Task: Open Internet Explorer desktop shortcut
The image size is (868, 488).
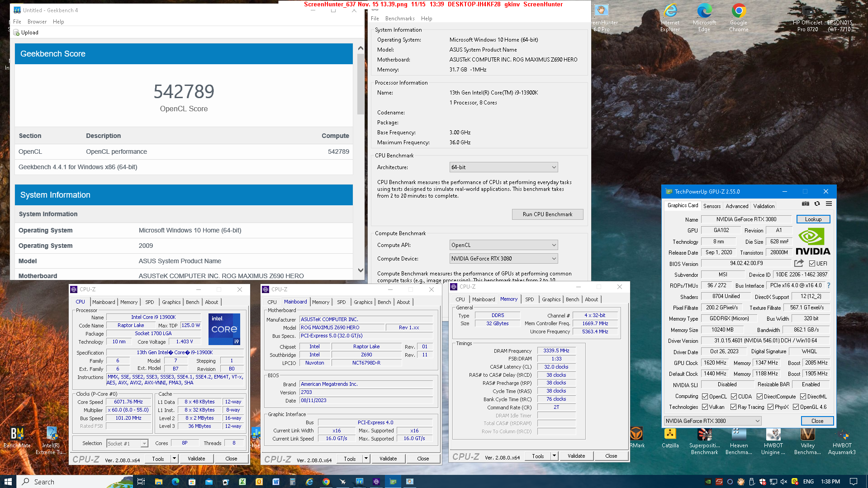Action: 670,18
